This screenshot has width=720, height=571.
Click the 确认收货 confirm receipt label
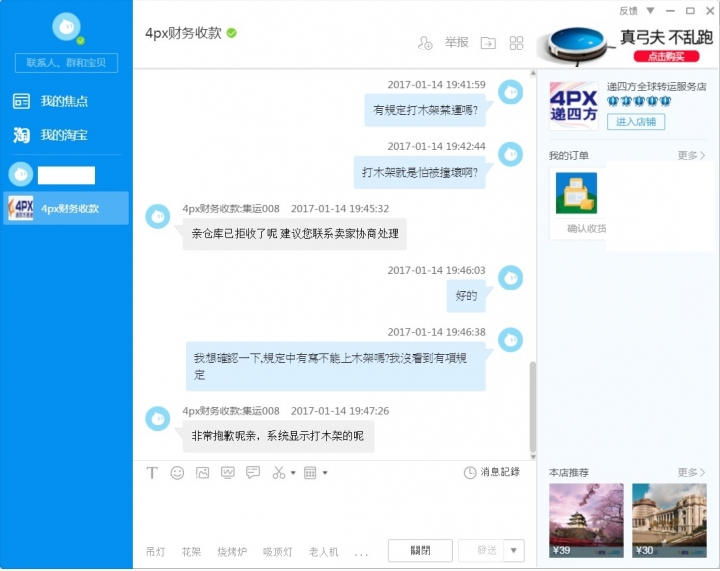[586, 229]
